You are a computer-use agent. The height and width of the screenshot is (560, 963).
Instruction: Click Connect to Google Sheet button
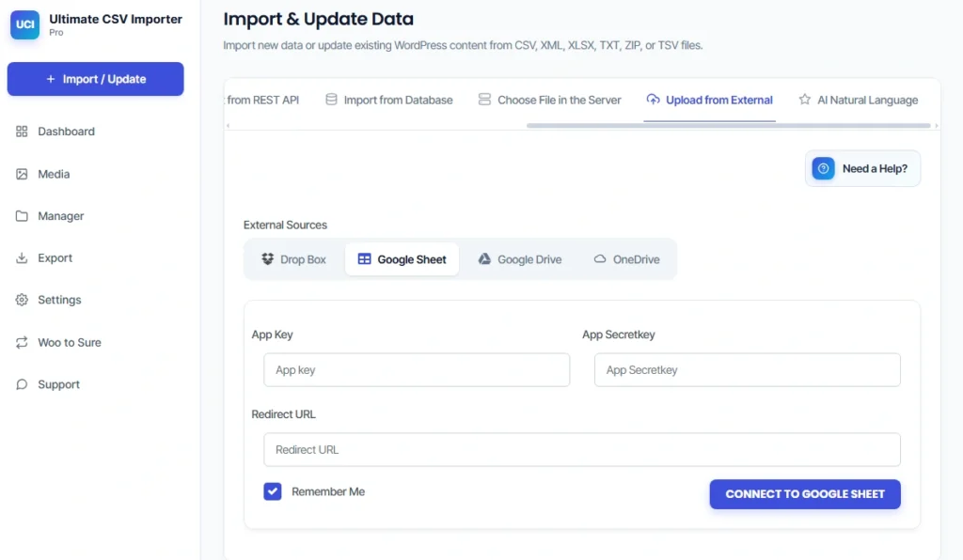click(x=805, y=493)
